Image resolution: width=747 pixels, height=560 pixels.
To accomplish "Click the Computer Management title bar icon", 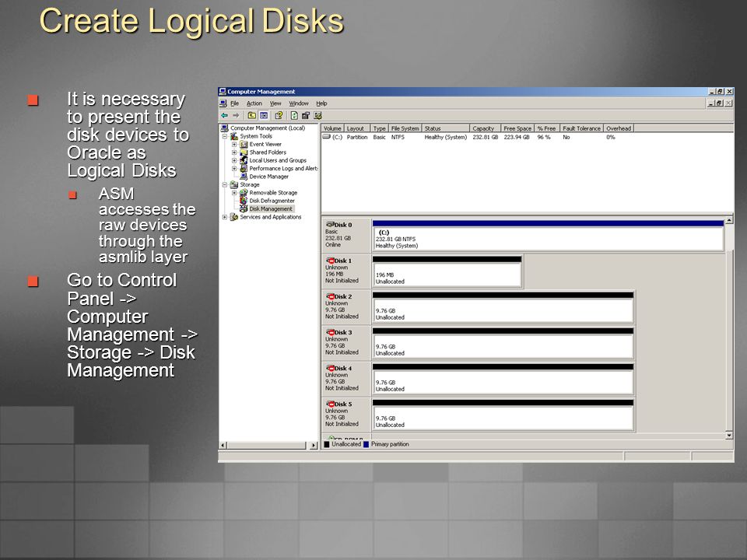I will click(x=223, y=92).
